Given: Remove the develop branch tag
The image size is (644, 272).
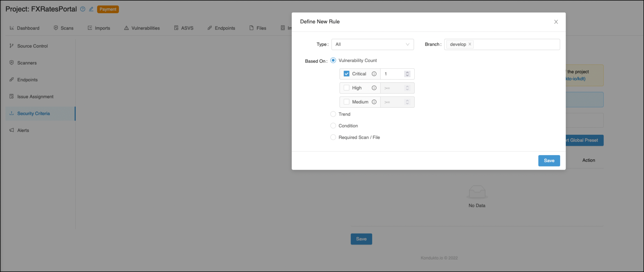Looking at the screenshot, I should click(x=470, y=44).
